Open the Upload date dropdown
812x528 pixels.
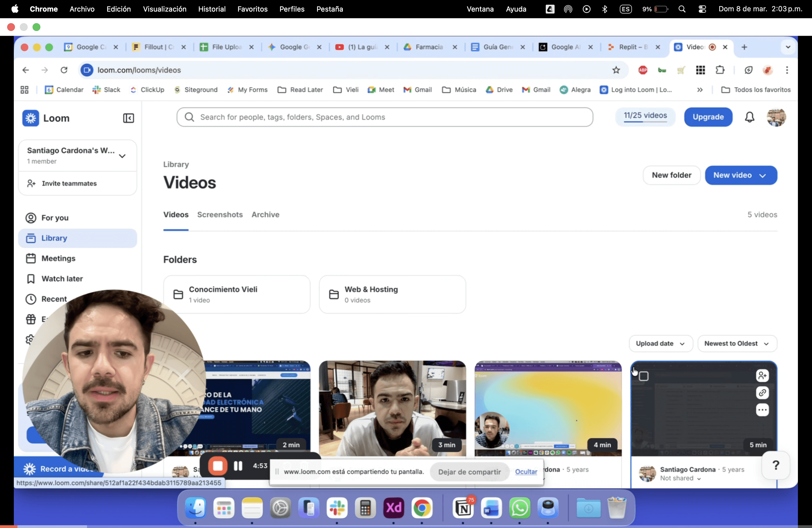[x=661, y=344]
